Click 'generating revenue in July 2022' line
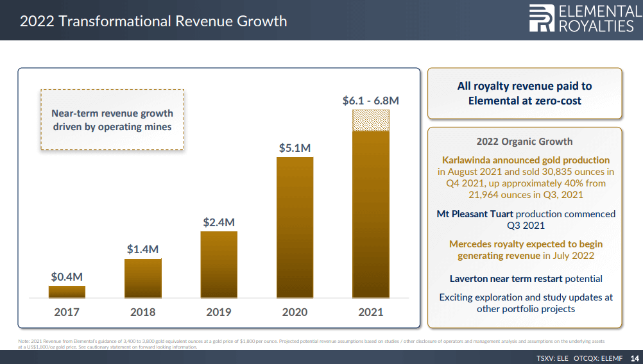 click(526, 256)
